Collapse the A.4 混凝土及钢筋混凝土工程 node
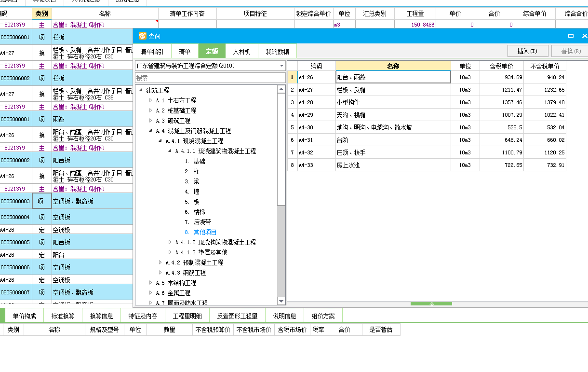 (150, 131)
